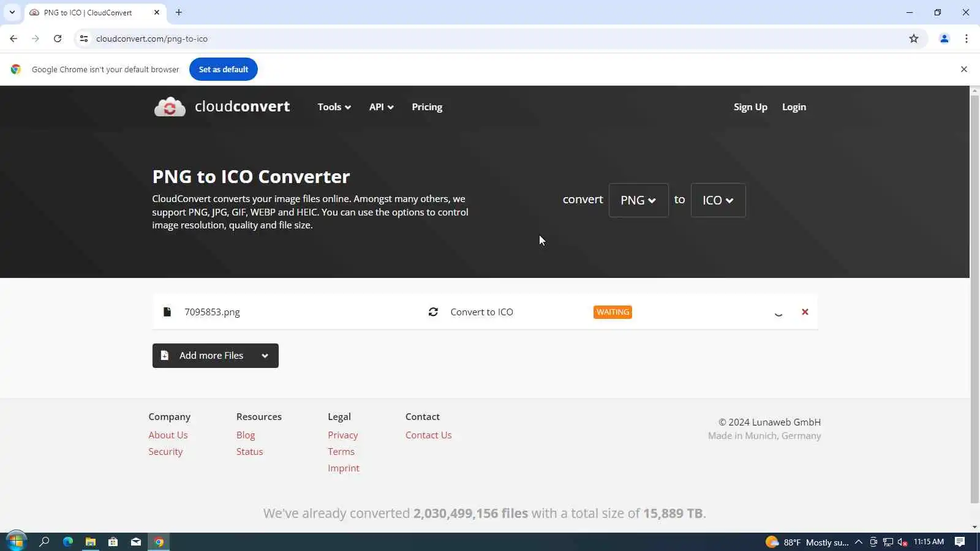Open Windows taskbar search
Image resolution: width=980 pixels, height=551 pixels.
click(x=44, y=542)
